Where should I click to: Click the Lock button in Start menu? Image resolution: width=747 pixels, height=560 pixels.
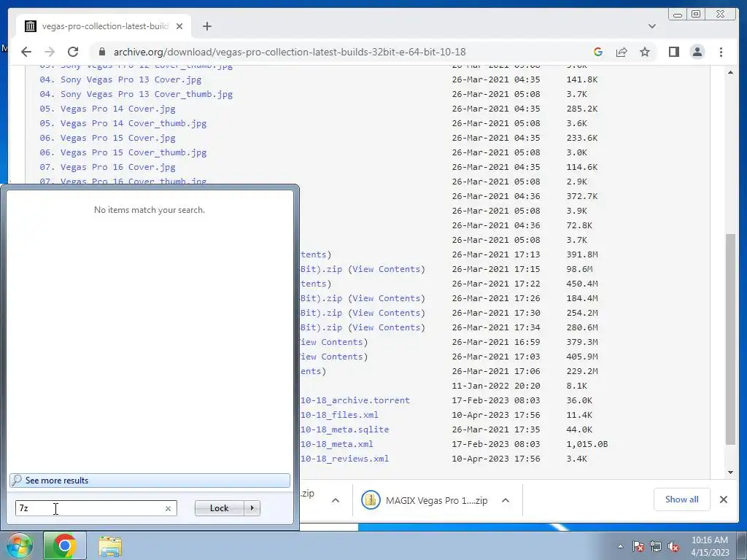[x=219, y=508]
